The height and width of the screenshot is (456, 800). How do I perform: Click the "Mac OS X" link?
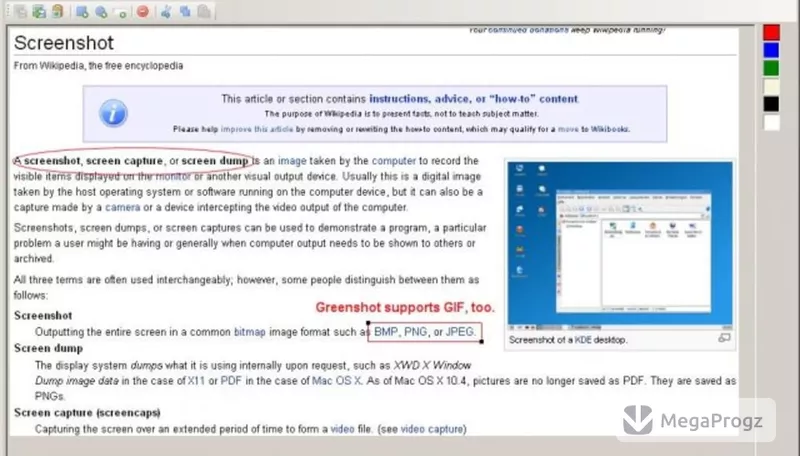coord(337,381)
